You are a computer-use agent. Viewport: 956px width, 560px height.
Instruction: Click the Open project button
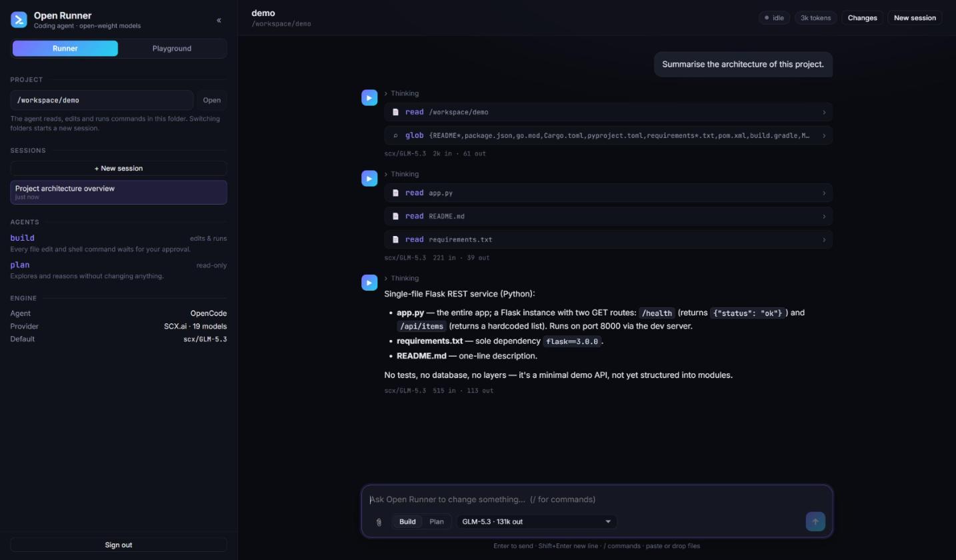212,101
